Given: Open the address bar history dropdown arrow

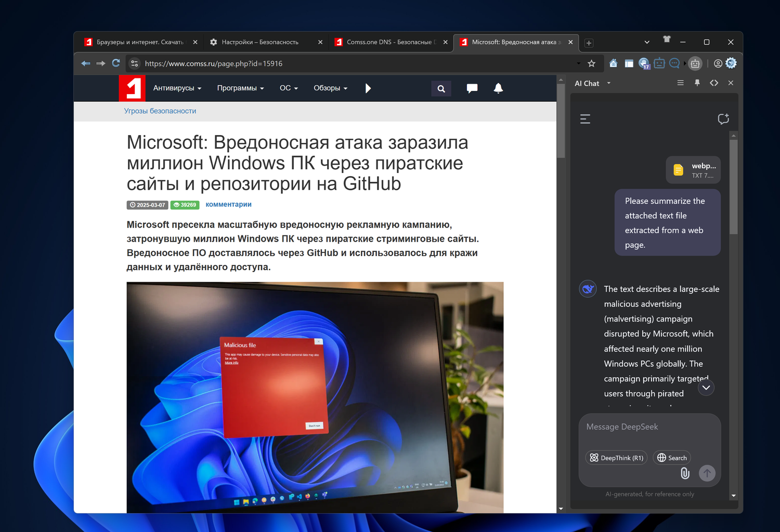Looking at the screenshot, I should [x=579, y=63].
